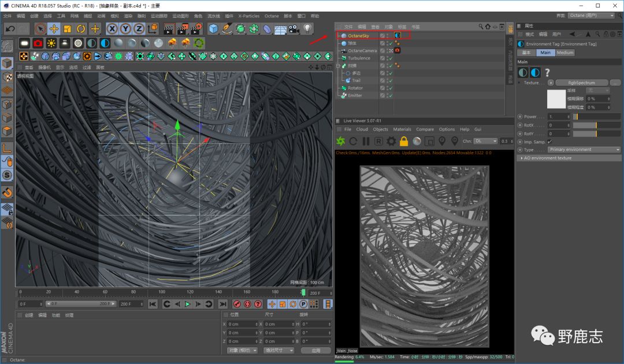Click the light bulb icon in toolbar
Image resolution: width=624 pixels, height=364 pixels.
[x=307, y=28]
